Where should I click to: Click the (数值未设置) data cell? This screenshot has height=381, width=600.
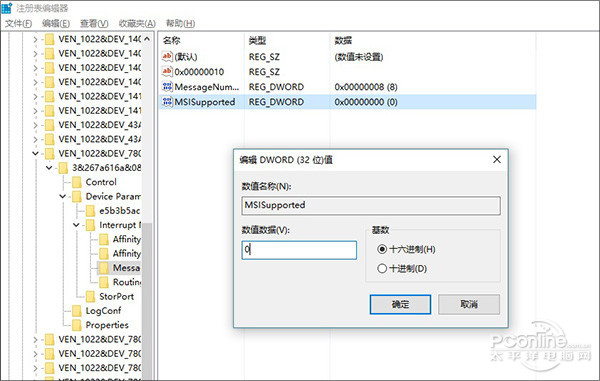[x=359, y=57]
